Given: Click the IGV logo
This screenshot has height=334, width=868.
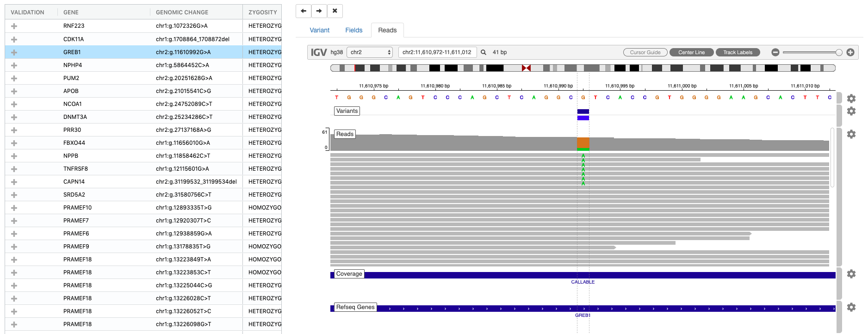Looking at the screenshot, I should (x=319, y=52).
